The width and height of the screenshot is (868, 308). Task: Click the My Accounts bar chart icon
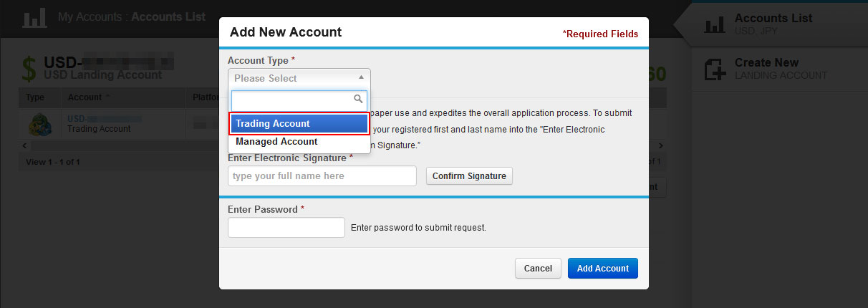pyautogui.click(x=34, y=18)
